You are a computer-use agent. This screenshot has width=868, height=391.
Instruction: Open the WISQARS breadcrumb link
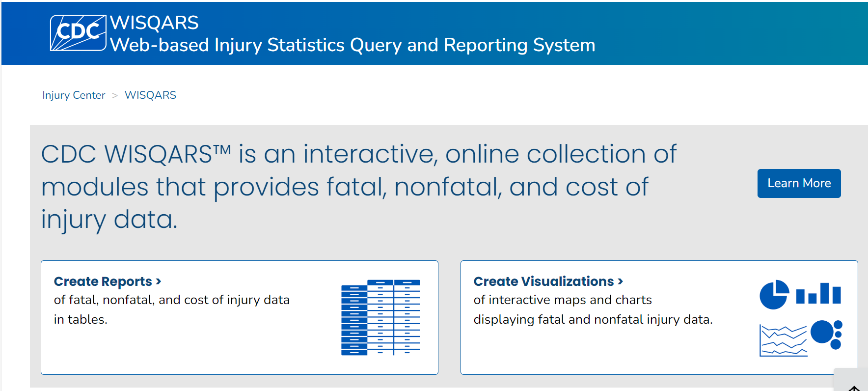[x=150, y=95]
